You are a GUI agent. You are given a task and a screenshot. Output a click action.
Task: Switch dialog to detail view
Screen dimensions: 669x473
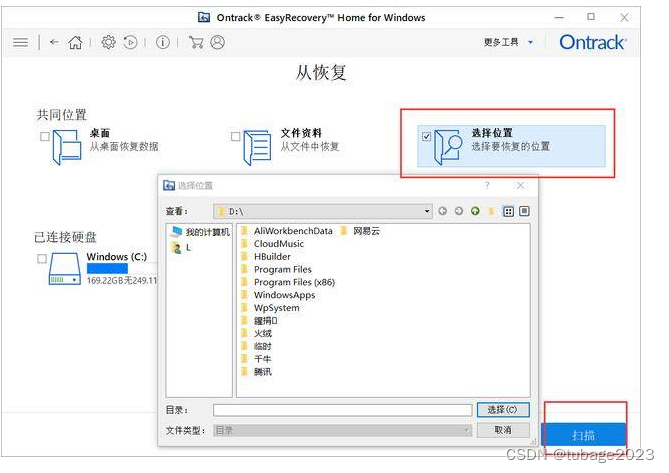[x=524, y=211]
